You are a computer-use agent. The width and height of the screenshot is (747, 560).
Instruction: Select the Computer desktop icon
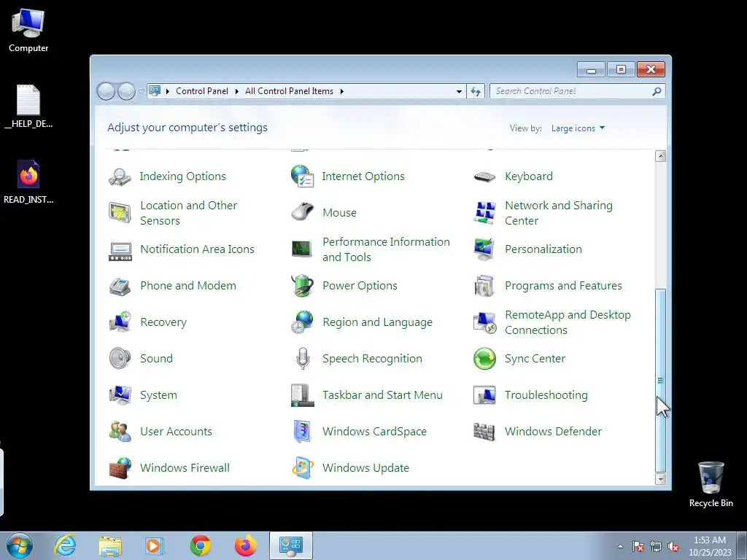click(28, 31)
